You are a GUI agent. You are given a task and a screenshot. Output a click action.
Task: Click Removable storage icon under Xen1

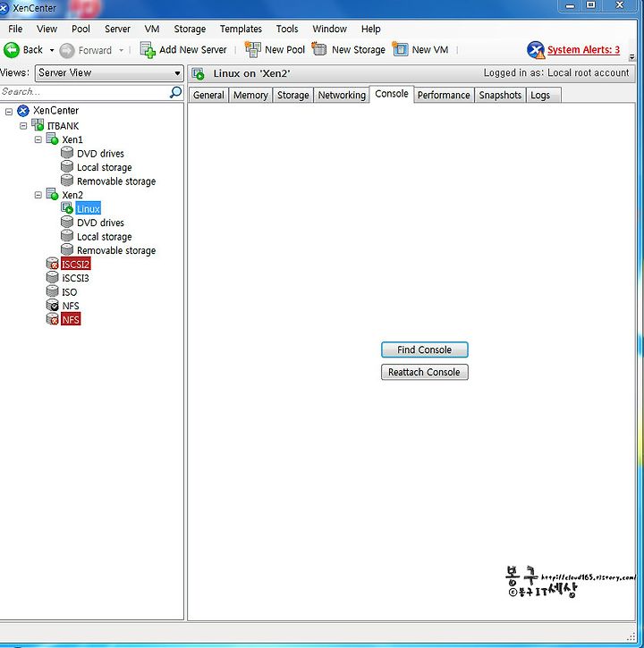[x=67, y=181]
